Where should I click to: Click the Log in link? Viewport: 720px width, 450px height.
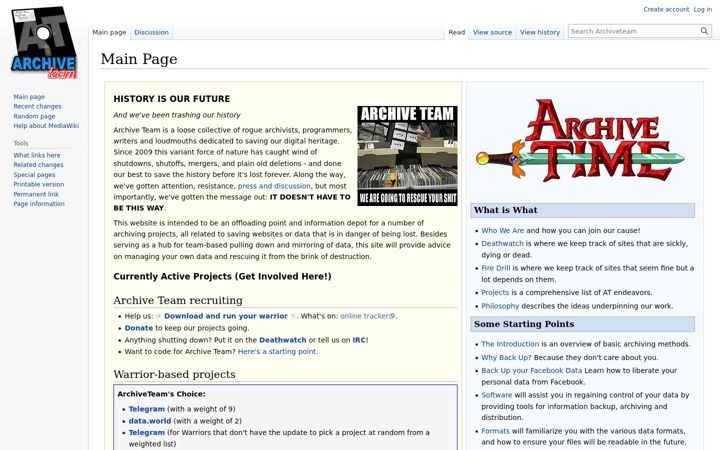coord(703,9)
